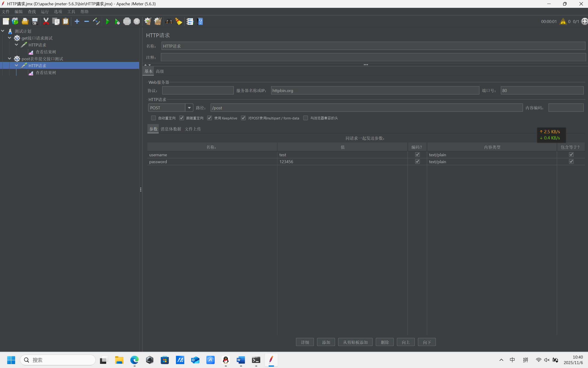Toggle 对POST使用multipart / form-data checkbox
The image size is (588, 368).
point(243,118)
